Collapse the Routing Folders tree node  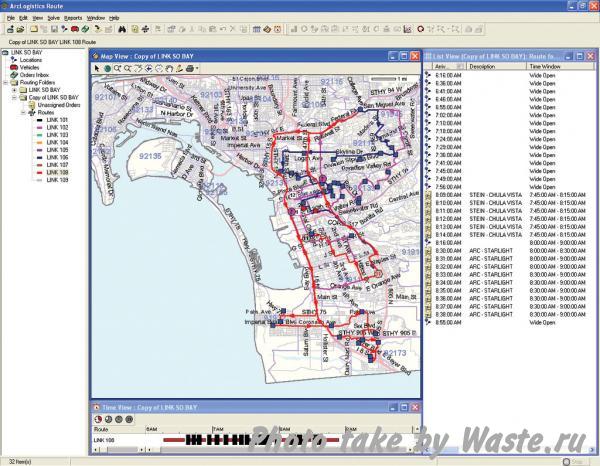pos(6,83)
